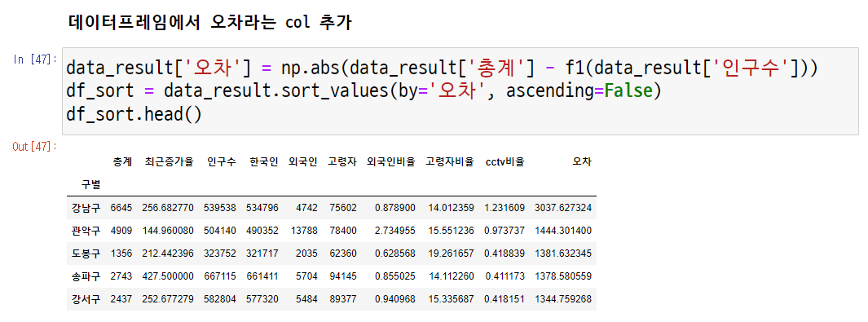This screenshot has width=868, height=322.
Task: Click the markdown heading '데이터프레임에서 오차라는 col 추가'
Action: point(209,23)
